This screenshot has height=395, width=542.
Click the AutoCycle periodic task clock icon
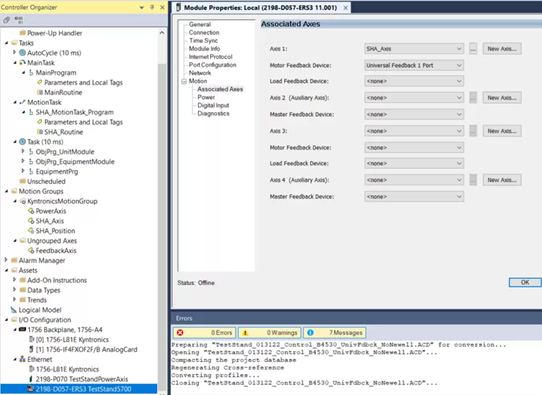[22, 53]
